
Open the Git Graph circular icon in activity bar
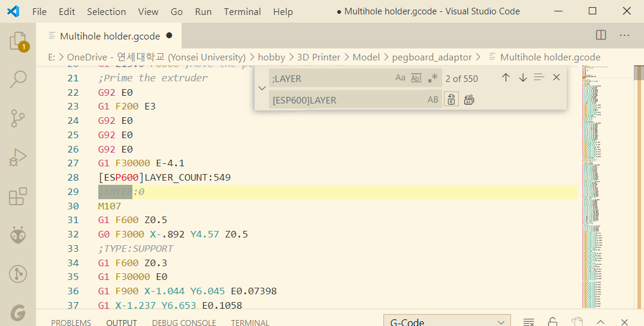18,274
